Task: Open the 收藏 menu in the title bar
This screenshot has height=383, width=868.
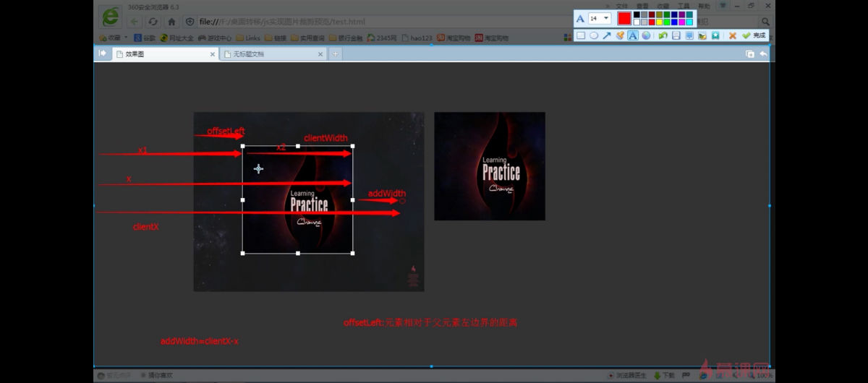Action: (663, 6)
